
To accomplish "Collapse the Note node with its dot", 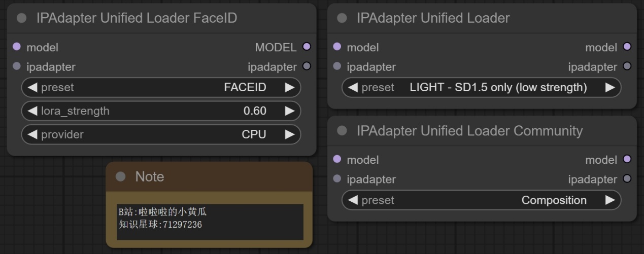I will (x=120, y=176).
